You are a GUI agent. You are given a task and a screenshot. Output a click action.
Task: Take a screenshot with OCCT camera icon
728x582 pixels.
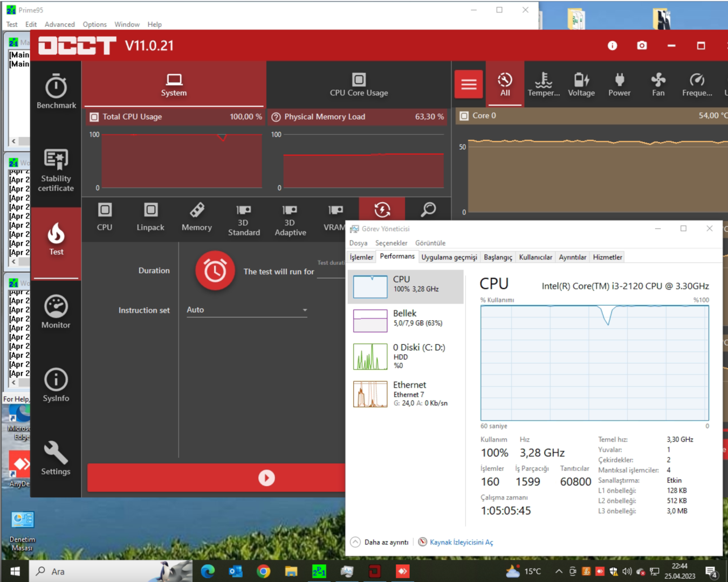click(x=642, y=46)
